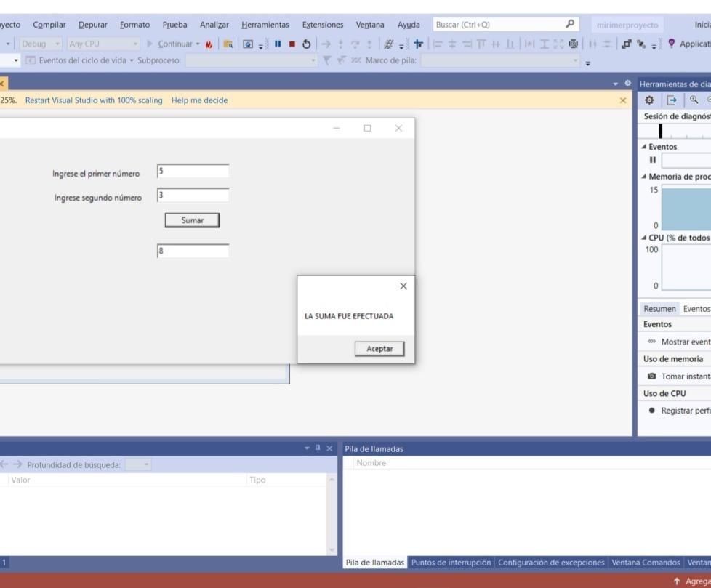
Task: Select the Resumen diagnostics tab
Action: point(659,309)
